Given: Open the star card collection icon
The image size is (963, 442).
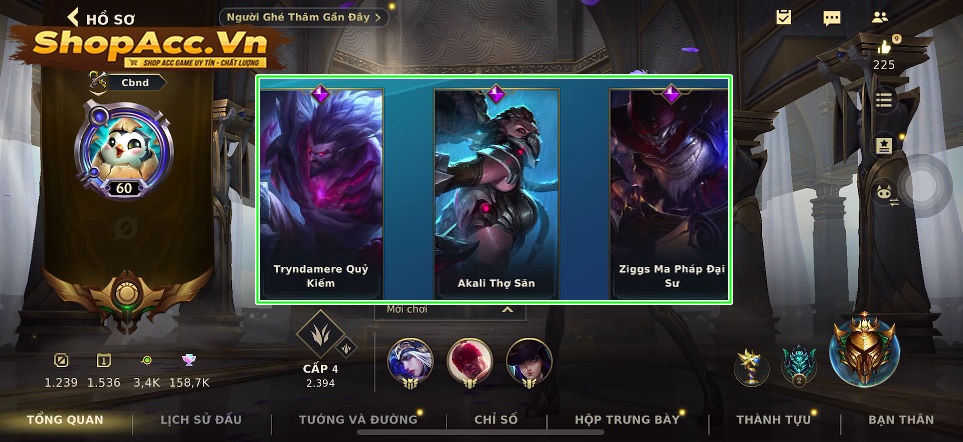Looking at the screenshot, I should [x=884, y=146].
